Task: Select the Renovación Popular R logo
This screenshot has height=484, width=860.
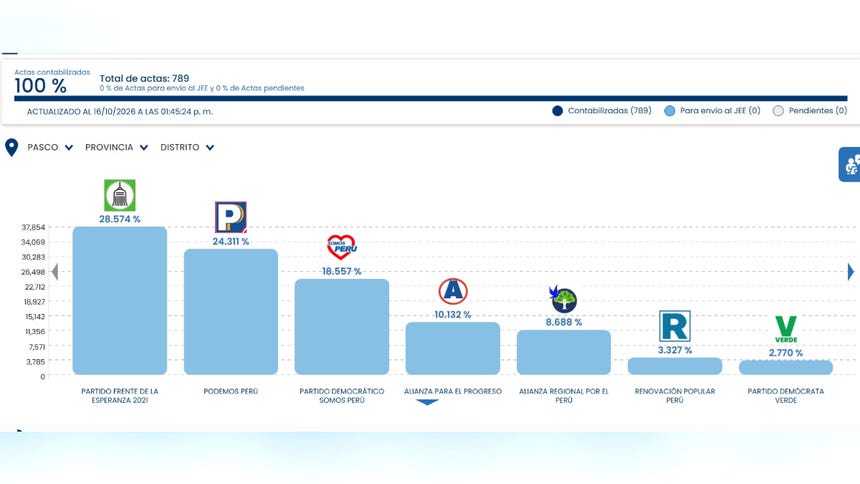Action: 675,327
